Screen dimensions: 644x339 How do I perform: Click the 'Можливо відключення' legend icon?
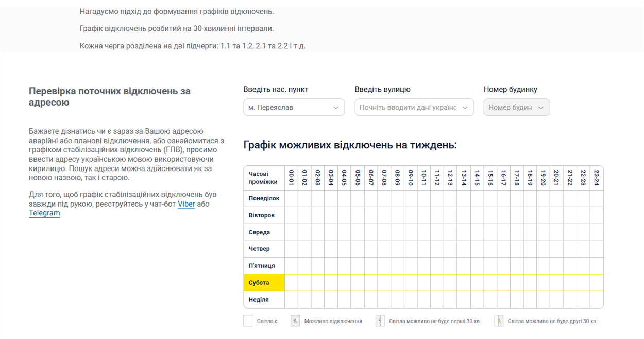click(295, 321)
